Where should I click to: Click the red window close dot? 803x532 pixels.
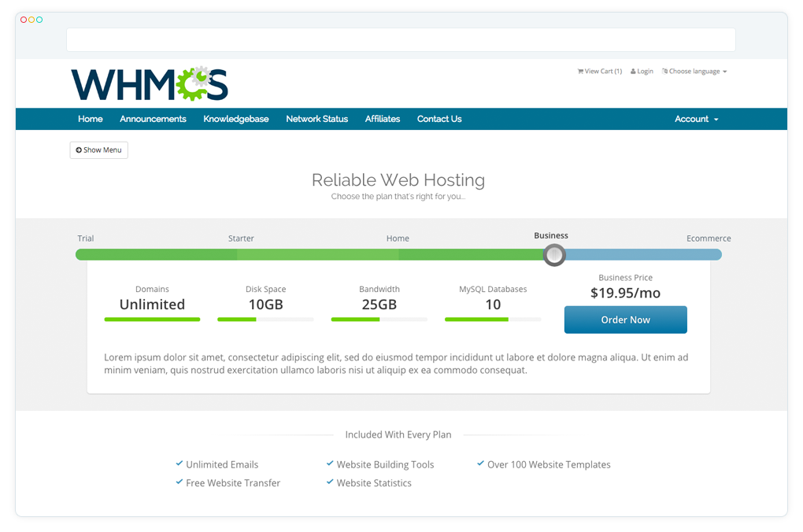coord(24,20)
